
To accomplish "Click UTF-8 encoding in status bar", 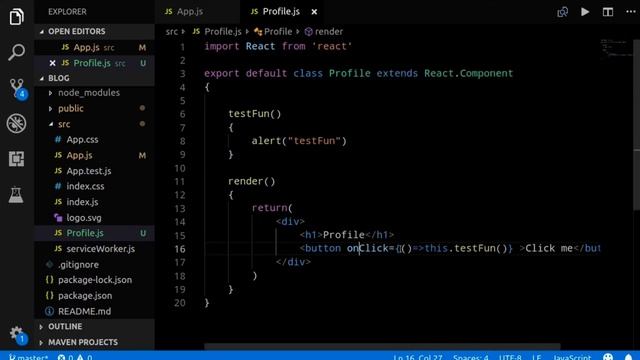I will [x=510, y=357].
